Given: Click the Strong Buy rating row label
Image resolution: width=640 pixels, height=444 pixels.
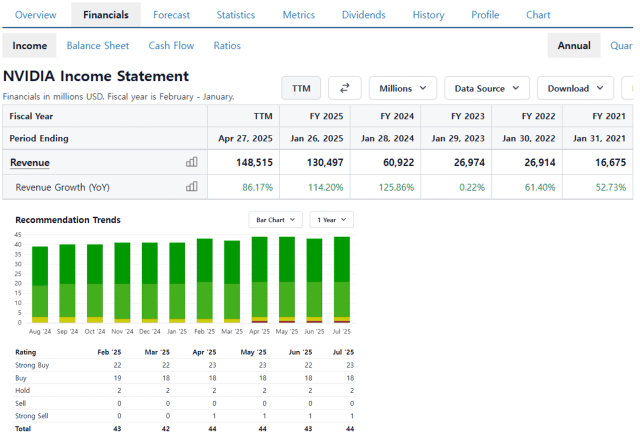Looking at the screenshot, I should (32, 365).
